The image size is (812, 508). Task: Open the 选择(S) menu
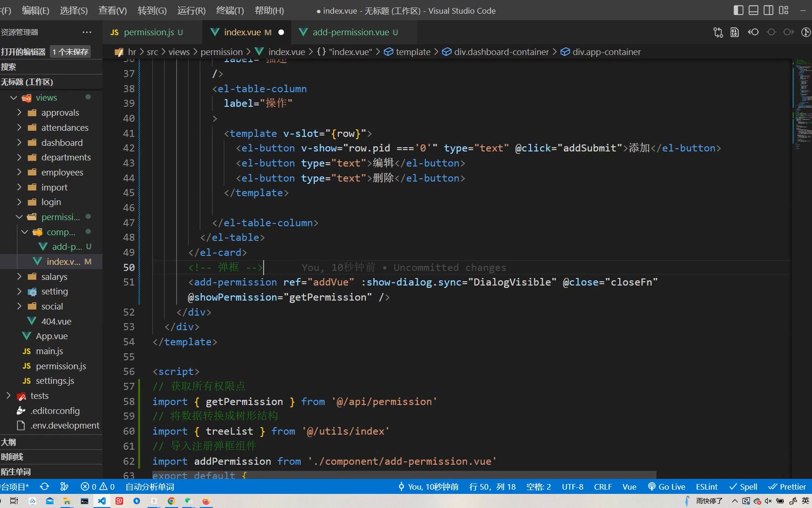click(x=74, y=10)
